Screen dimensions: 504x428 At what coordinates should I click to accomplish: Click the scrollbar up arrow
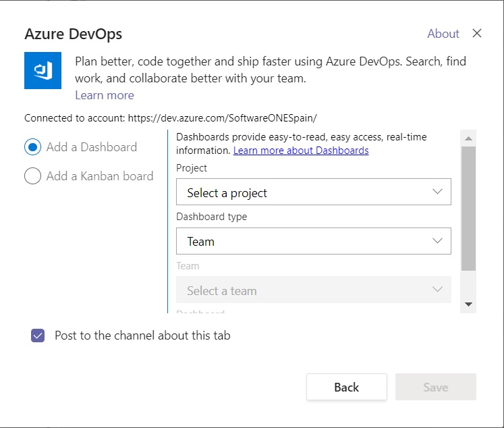click(468, 138)
